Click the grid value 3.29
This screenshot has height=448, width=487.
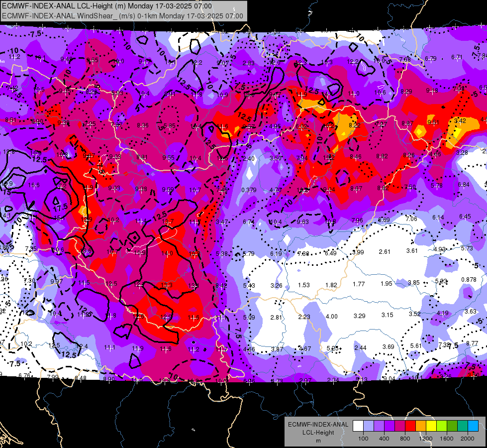coord(359,316)
